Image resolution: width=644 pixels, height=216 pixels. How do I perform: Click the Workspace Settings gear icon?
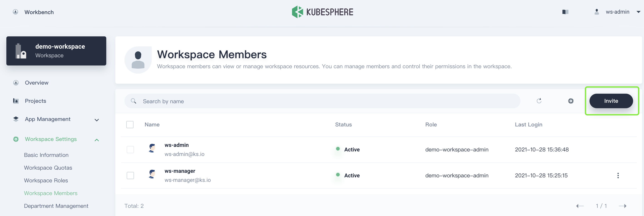[15, 139]
